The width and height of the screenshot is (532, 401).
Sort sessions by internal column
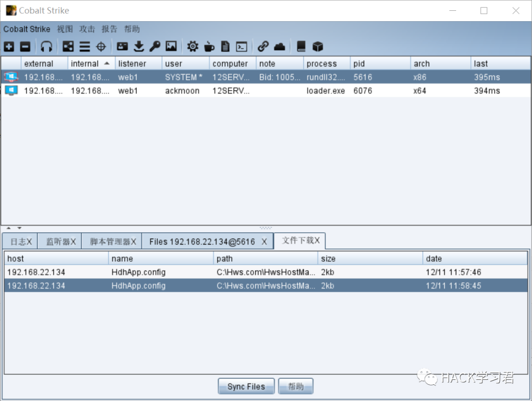[91, 63]
